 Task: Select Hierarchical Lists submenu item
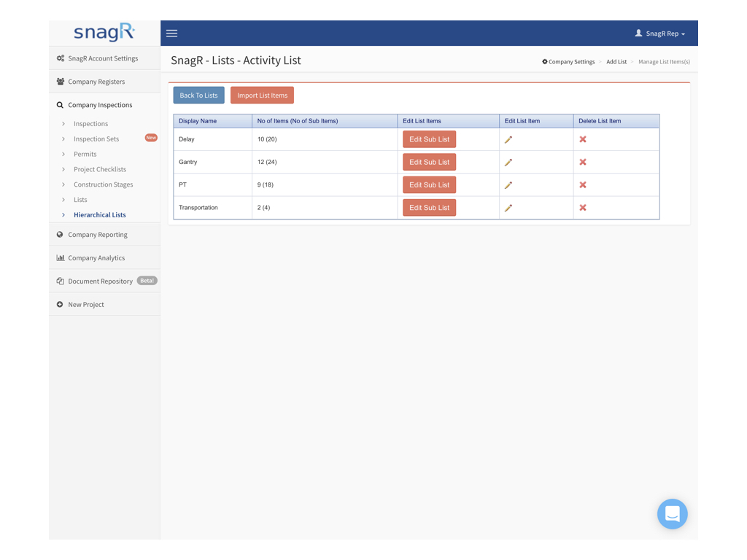99,215
